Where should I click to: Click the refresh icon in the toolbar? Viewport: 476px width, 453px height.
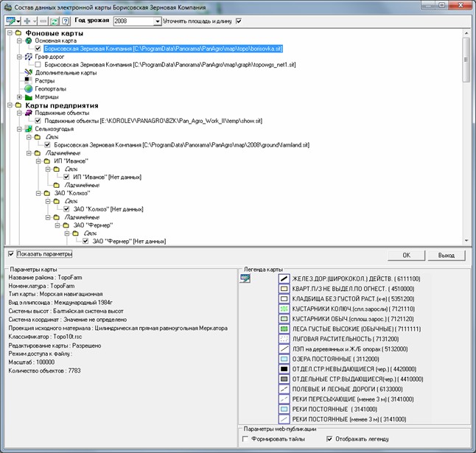coord(55,22)
